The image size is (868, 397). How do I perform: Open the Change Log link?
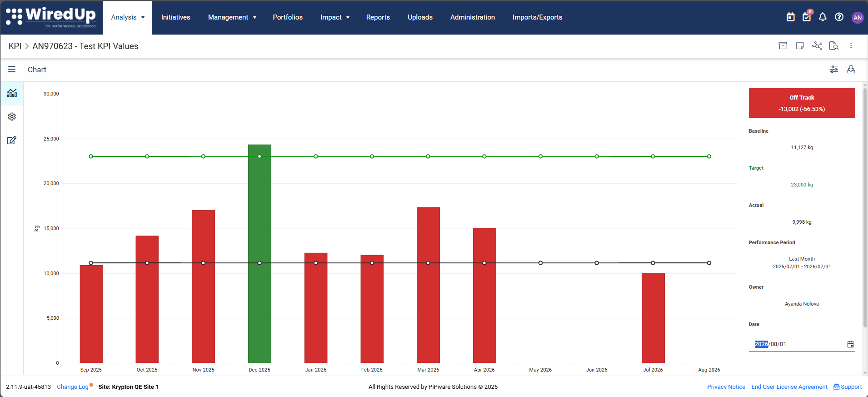coord(73,387)
